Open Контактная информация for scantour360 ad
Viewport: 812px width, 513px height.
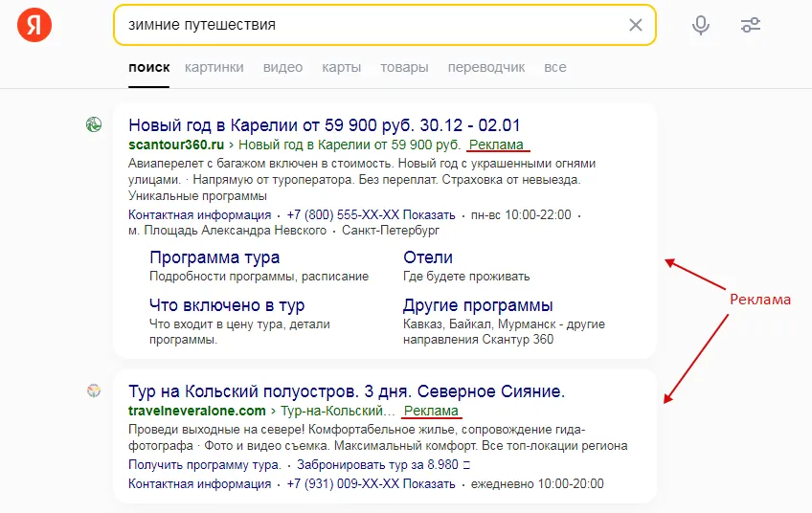tap(200, 214)
